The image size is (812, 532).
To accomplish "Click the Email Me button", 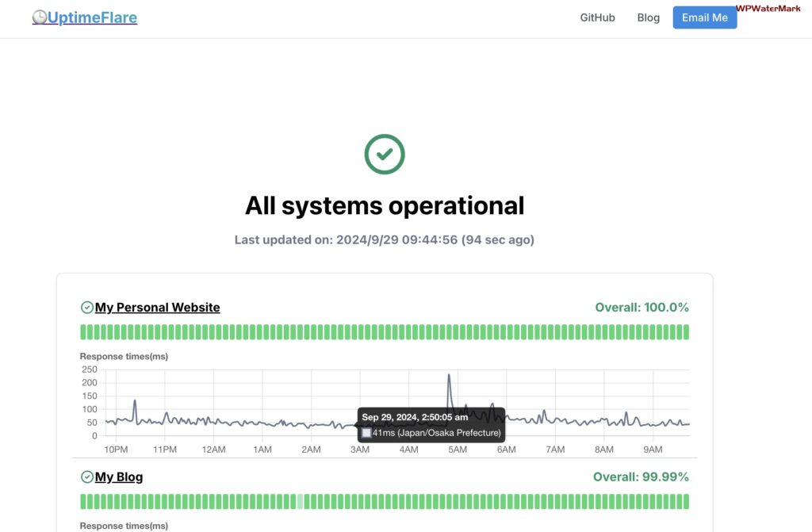I will coord(704,17).
